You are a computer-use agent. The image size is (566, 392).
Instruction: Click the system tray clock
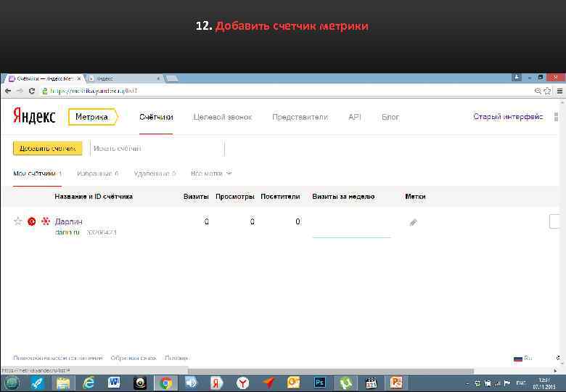pos(544,384)
